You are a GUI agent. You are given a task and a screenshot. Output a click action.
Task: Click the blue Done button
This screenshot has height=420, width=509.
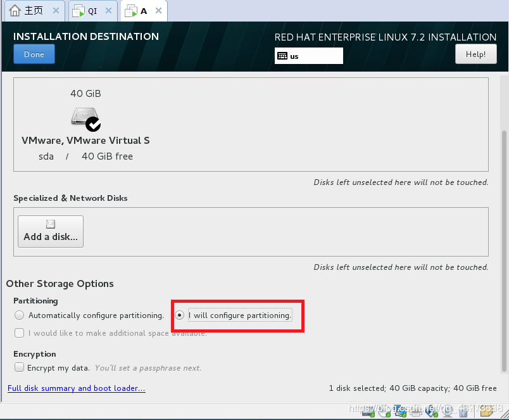(34, 54)
